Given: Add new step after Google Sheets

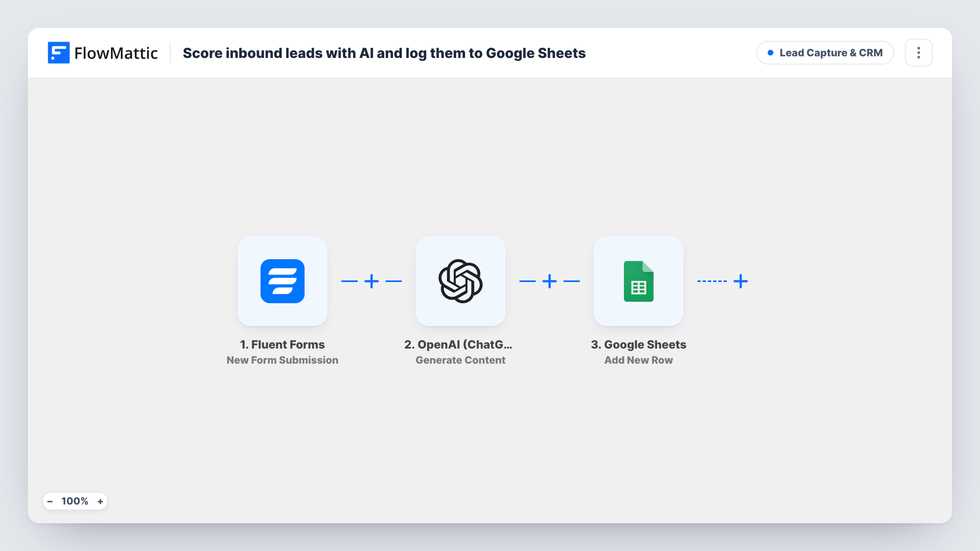Looking at the screenshot, I should [741, 281].
